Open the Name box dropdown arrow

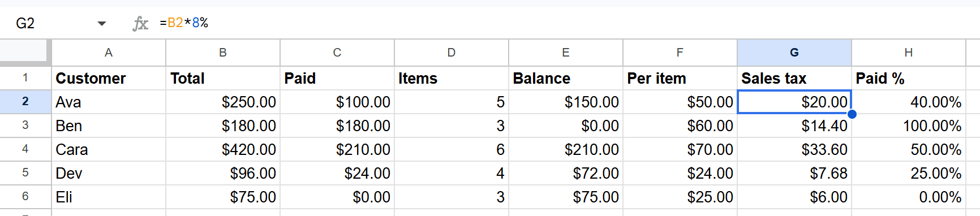(102, 23)
